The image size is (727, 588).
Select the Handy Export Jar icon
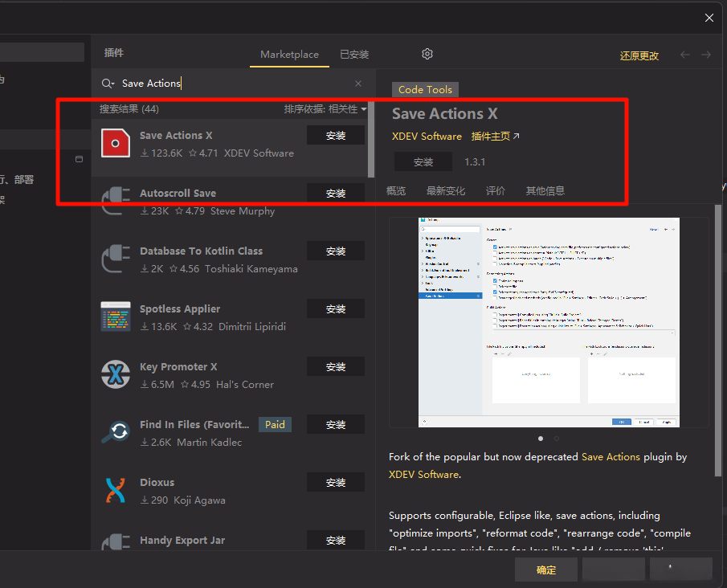pos(116,541)
